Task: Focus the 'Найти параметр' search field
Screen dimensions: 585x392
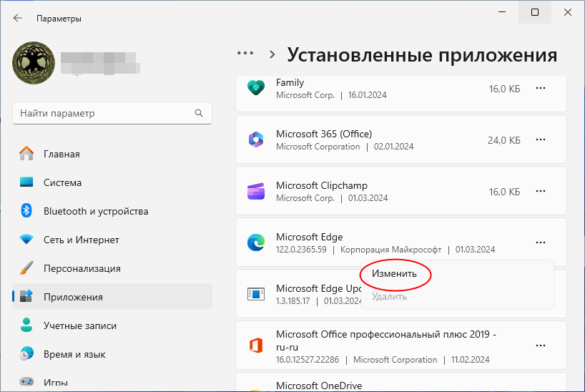Action: [x=112, y=113]
